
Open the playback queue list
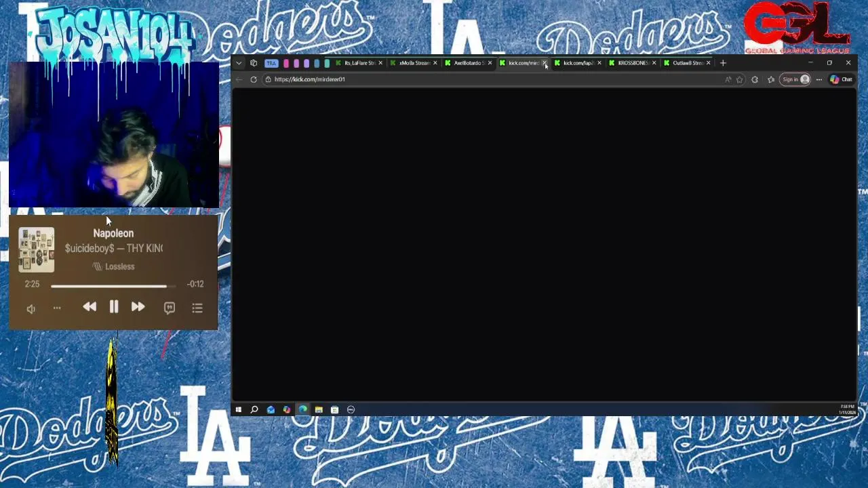click(x=197, y=308)
